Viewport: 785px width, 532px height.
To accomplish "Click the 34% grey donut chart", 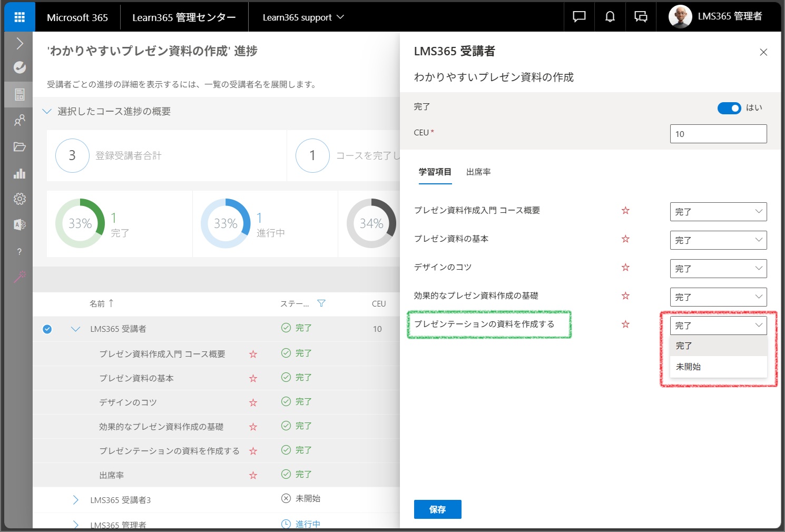I will [x=371, y=223].
